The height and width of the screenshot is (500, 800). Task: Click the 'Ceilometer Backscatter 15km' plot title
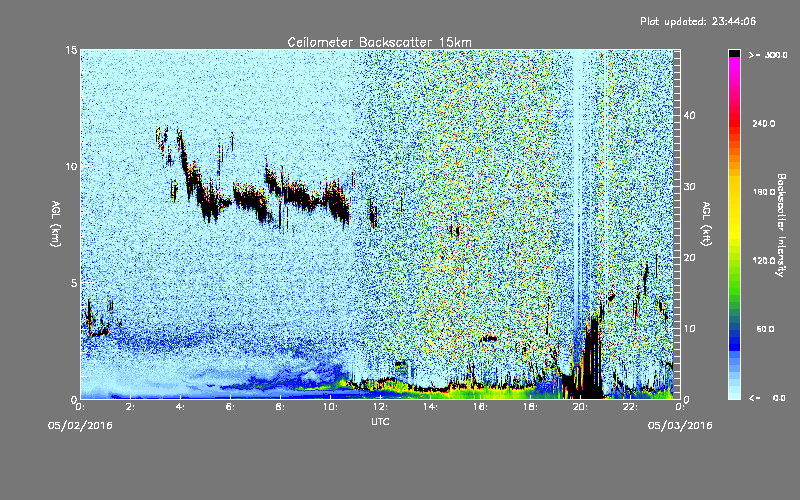(x=379, y=42)
